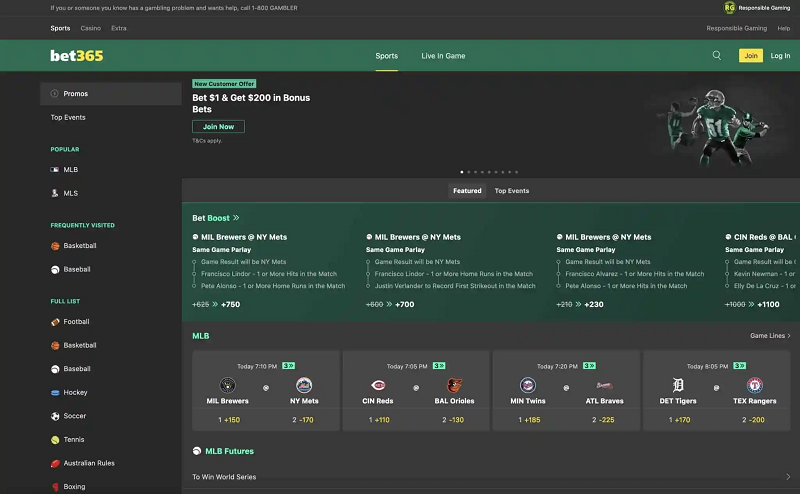Click the Basketball icon in Full List
The image size is (800, 494).
55,345
